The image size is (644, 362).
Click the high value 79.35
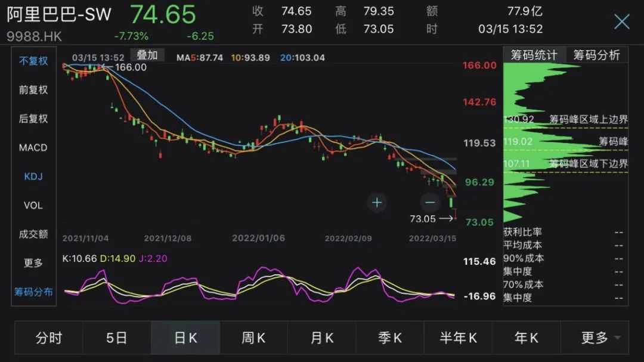[378, 11]
